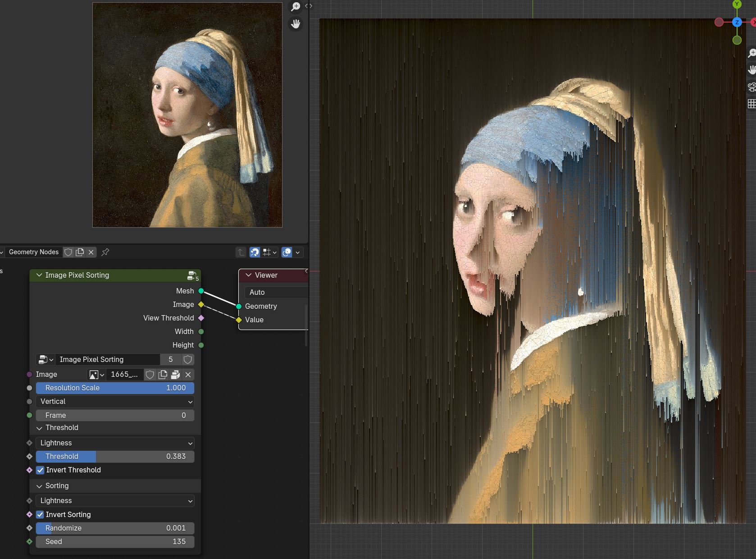The image size is (756, 559).
Task: Uncheck Invert Sorting
Action: click(x=40, y=514)
